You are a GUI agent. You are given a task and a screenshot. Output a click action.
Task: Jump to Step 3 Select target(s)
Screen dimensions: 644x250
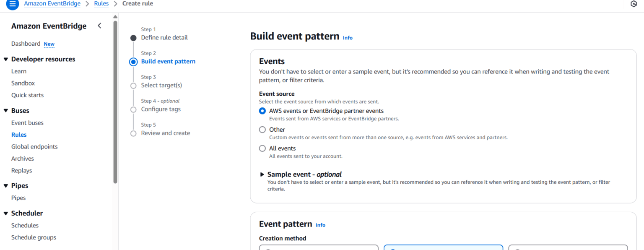pos(161,85)
